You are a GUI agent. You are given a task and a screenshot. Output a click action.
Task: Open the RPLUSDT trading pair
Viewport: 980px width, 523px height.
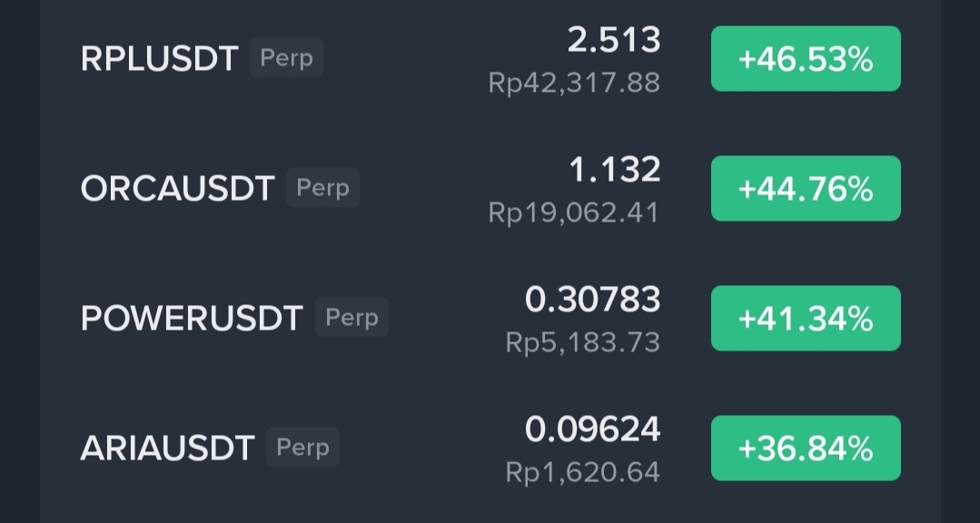click(x=159, y=59)
